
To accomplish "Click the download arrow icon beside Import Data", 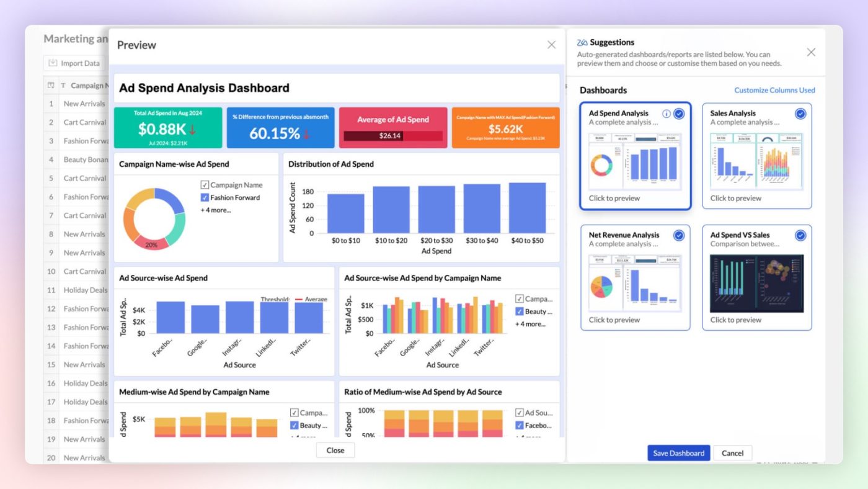I will point(53,63).
